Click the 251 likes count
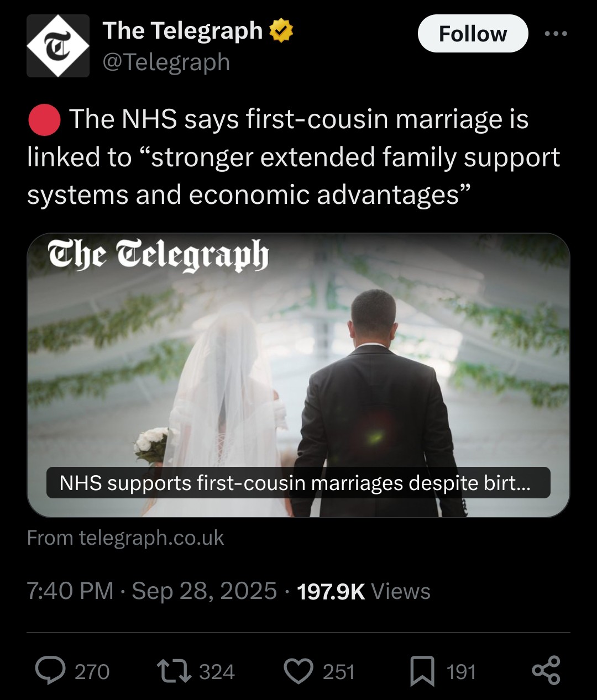The height and width of the screenshot is (700, 597). point(339,672)
